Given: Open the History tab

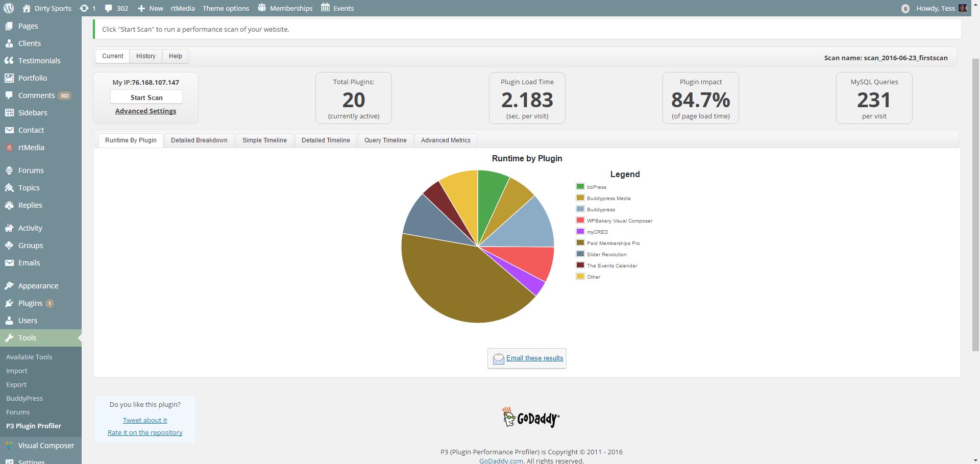Looking at the screenshot, I should click(x=146, y=56).
